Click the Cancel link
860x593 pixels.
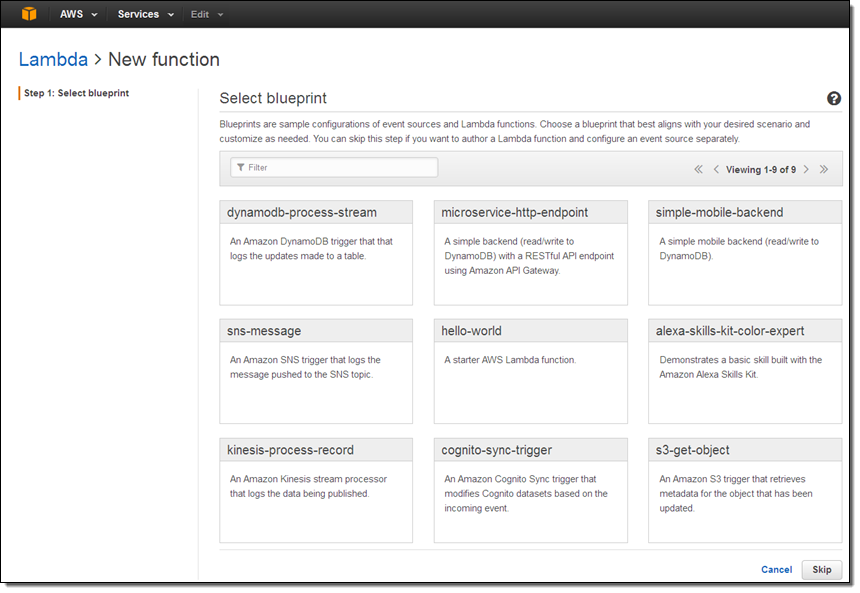[x=776, y=569]
